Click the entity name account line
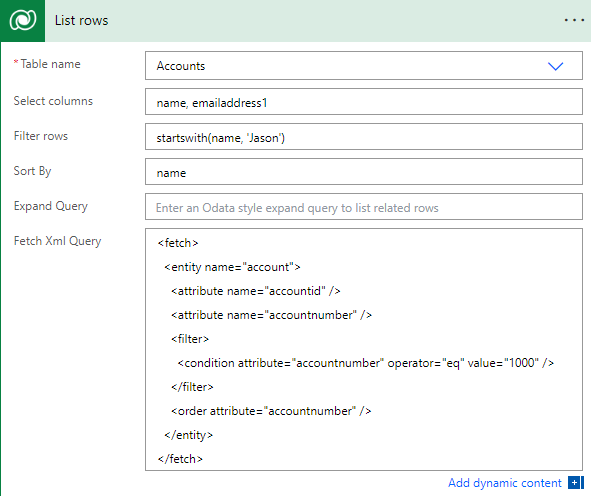Viewport: 591px width, 496px height. [232, 267]
